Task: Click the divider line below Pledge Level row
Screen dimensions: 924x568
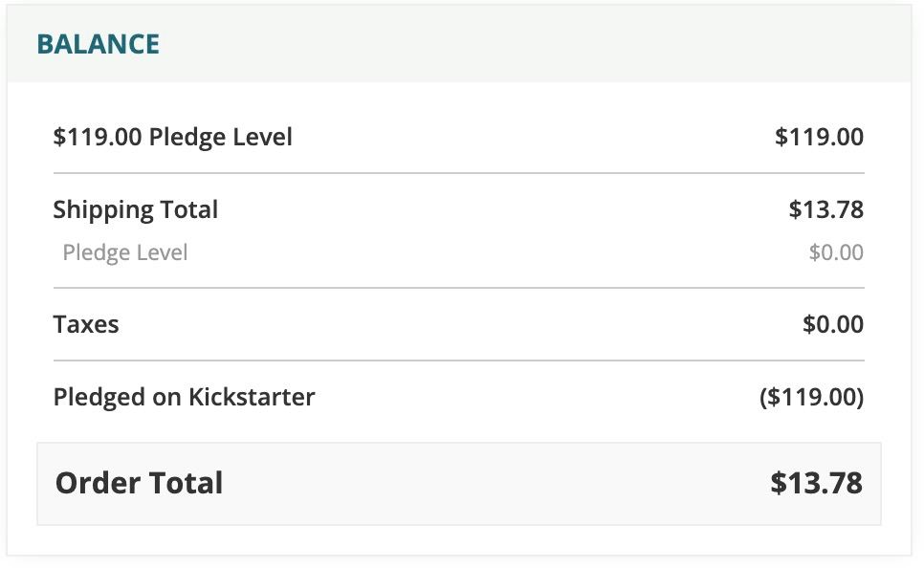Action: [459, 173]
